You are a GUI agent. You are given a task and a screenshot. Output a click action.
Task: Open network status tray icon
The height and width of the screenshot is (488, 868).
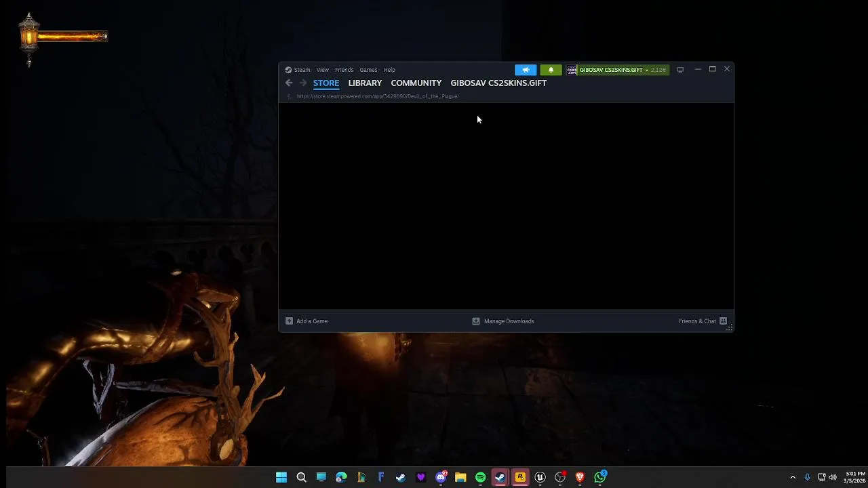821,477
